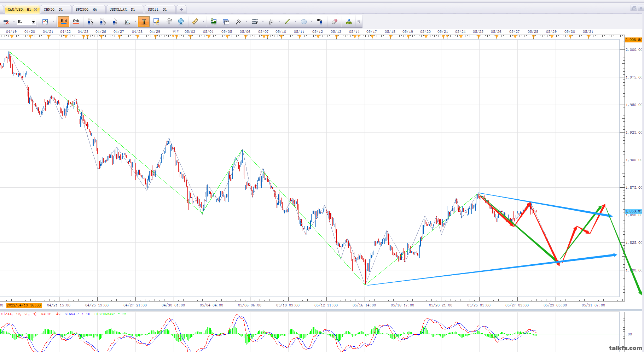Expand the arrow next to the link icon
The width and height of the screenshot is (644, 352).
(14, 22)
